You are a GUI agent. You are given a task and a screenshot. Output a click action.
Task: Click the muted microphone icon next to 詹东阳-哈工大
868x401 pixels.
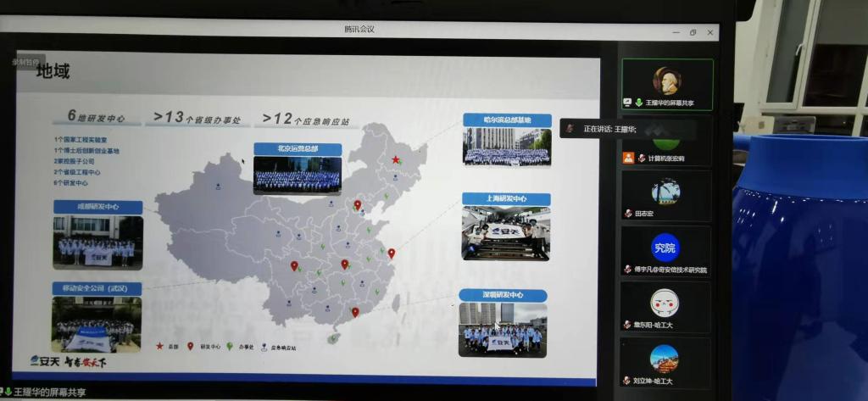pos(628,325)
